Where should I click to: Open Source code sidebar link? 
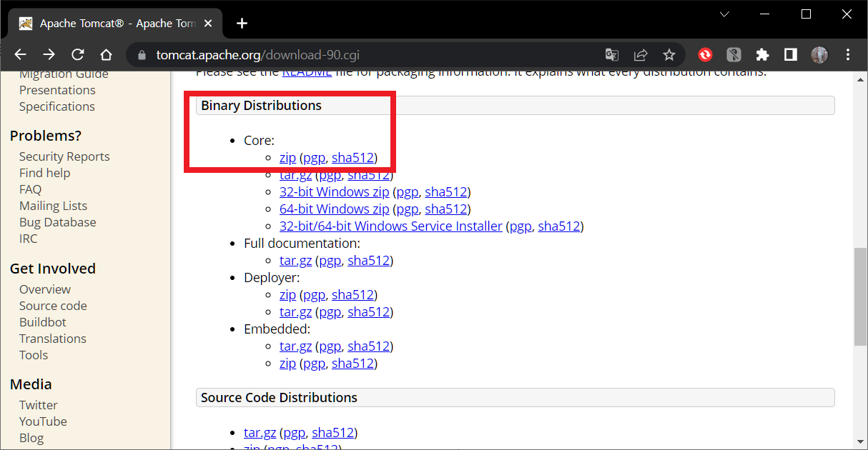[x=53, y=306]
